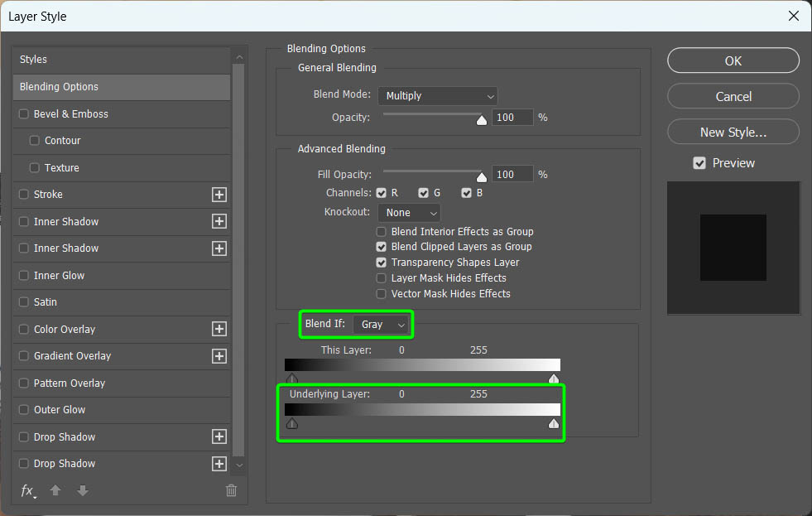The width and height of the screenshot is (812, 516).
Task: Click plus icon beside first Drop Shadow
Action: [219, 436]
